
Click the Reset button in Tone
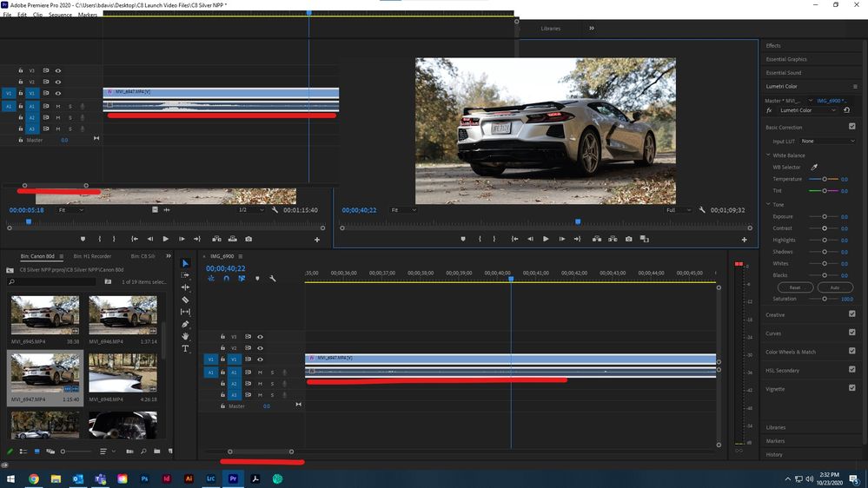pyautogui.click(x=794, y=287)
